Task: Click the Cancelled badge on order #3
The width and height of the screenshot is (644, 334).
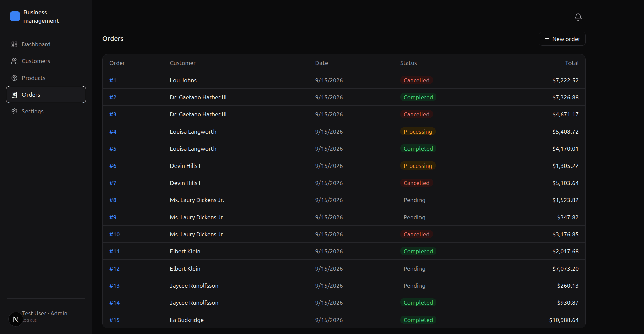Action: pyautogui.click(x=416, y=114)
